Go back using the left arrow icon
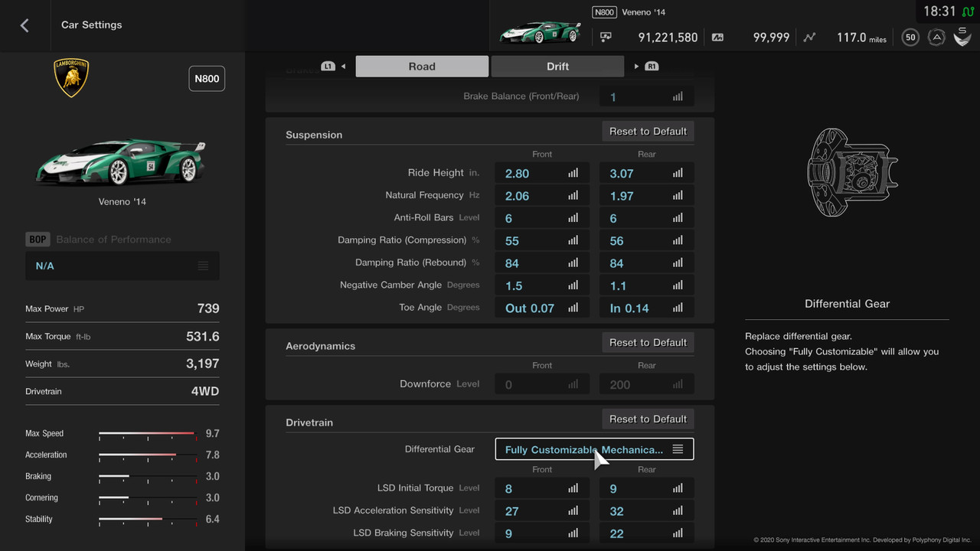980x551 pixels. tap(24, 25)
